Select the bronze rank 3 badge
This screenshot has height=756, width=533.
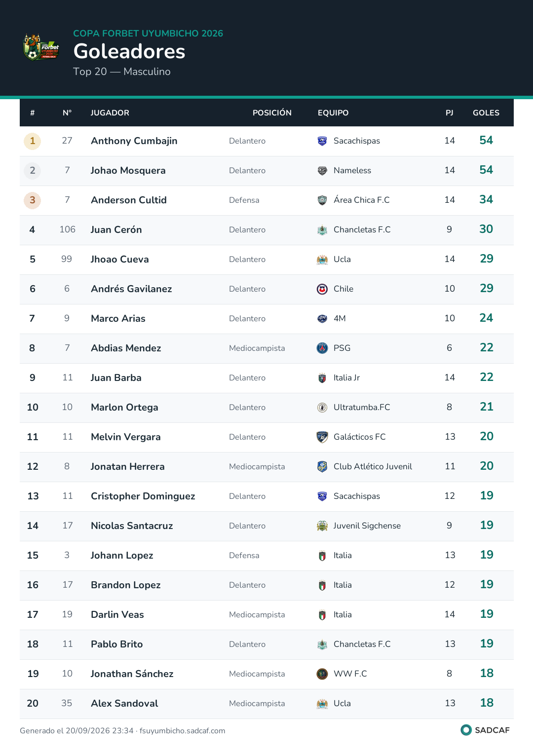(x=33, y=200)
